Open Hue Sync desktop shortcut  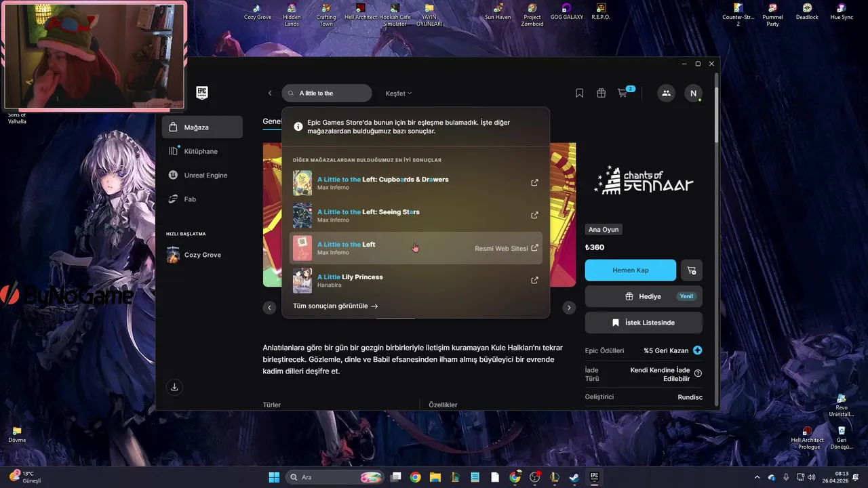pos(842,12)
